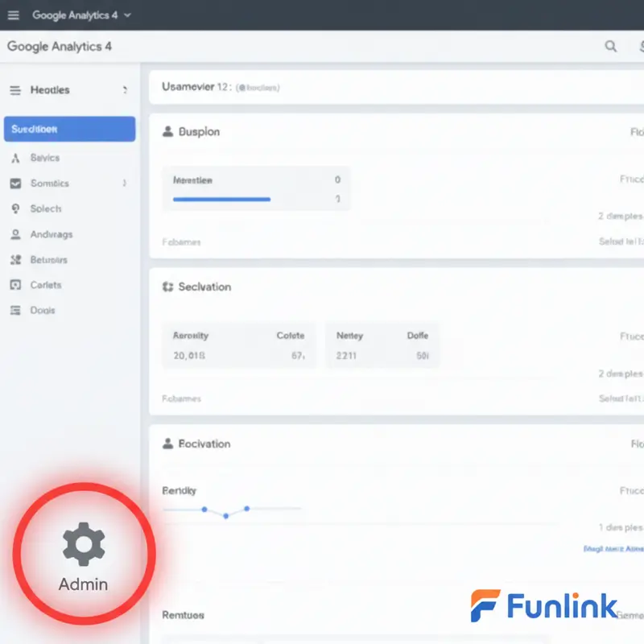The image size is (644, 644).
Task: Click the Seclvation sync icon
Action: tap(169, 287)
